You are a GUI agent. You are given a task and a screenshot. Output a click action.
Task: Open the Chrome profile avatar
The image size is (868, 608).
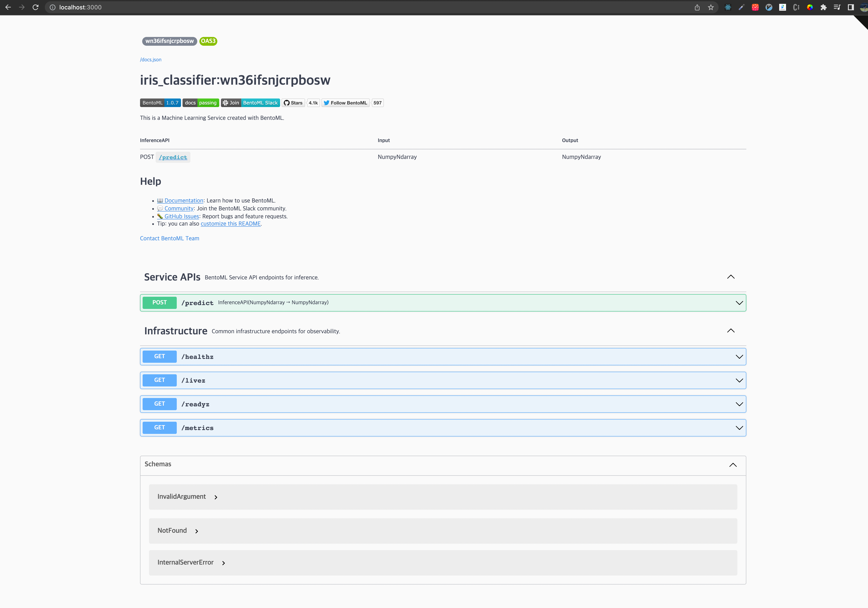click(864, 7)
